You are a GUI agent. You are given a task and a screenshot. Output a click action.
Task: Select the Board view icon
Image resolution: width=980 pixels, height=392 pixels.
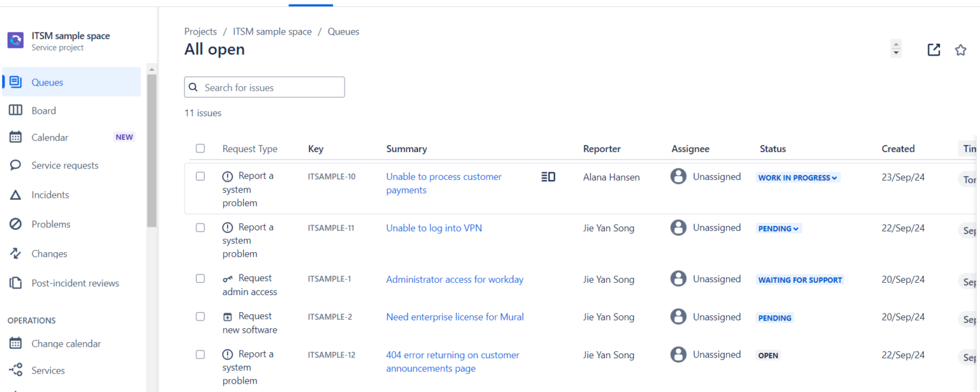(x=43, y=110)
